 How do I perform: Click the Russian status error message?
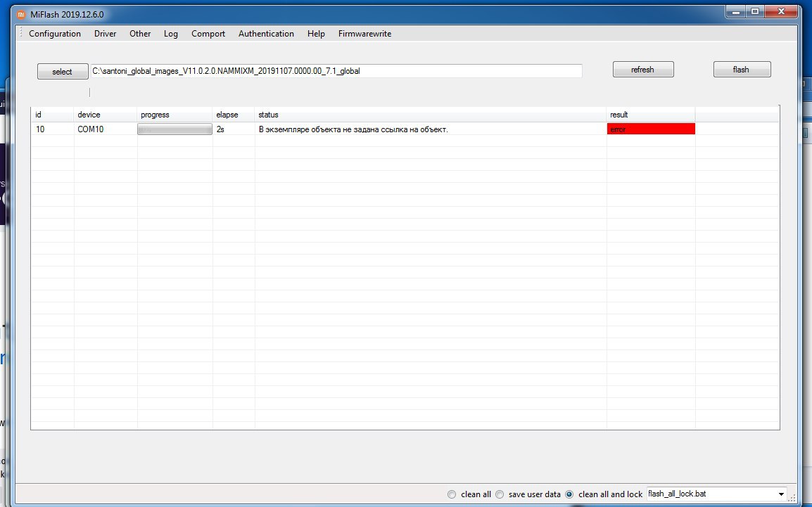353,129
